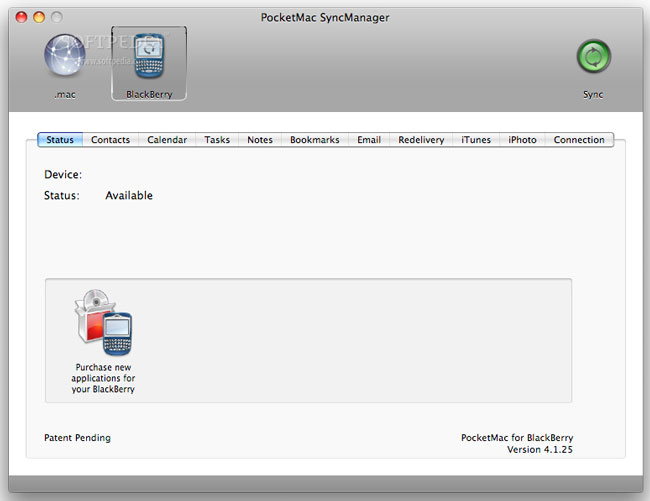The height and width of the screenshot is (501, 650).
Task: Click the green Sync button icon
Action: 593,56
